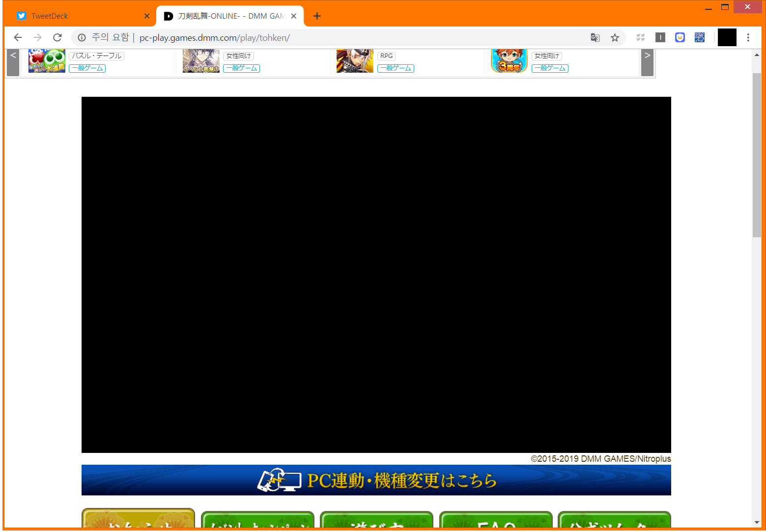Open the blue smiley face extension icon
Viewport: 766px width, 532px height.
pos(680,37)
